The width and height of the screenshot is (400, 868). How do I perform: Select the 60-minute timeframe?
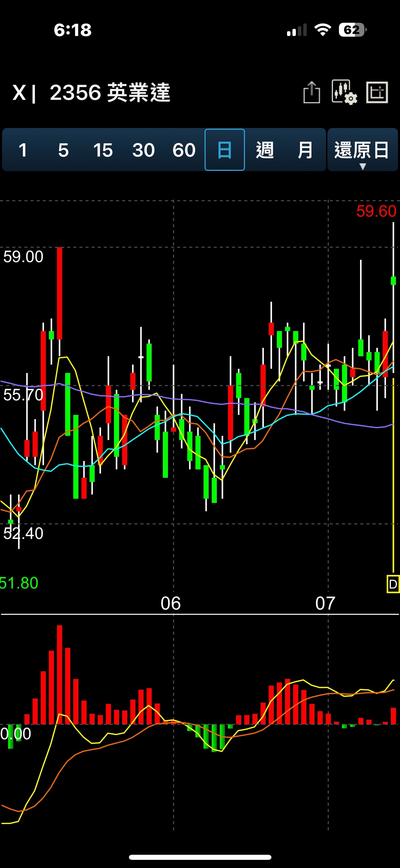[184, 150]
